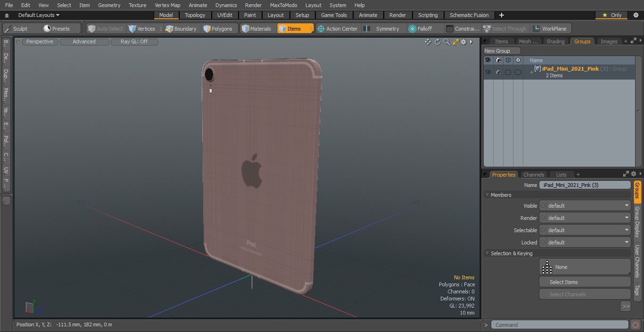Click the XYZ axis gizmo in viewport

(x=33, y=308)
